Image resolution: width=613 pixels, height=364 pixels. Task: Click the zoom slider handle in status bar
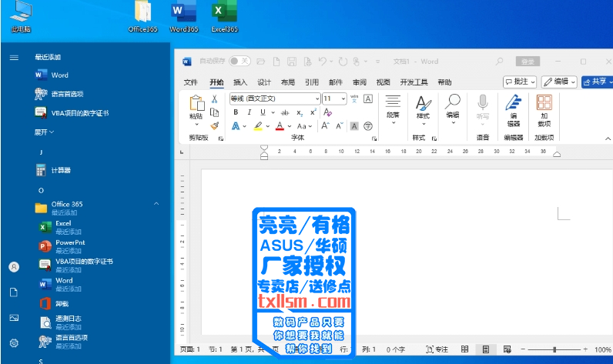(554, 349)
